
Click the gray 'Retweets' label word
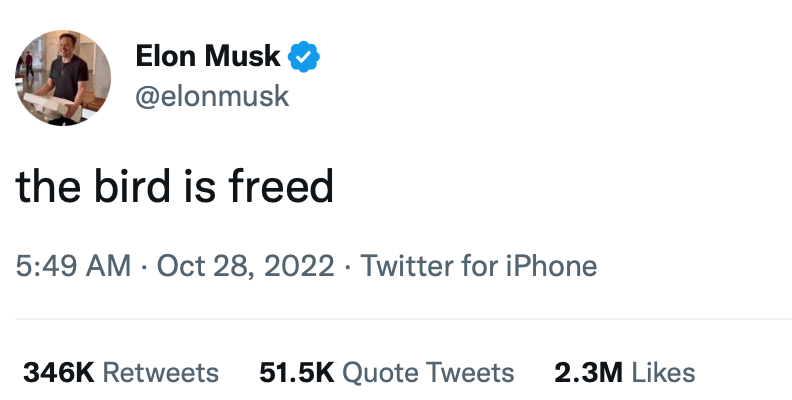tap(161, 373)
